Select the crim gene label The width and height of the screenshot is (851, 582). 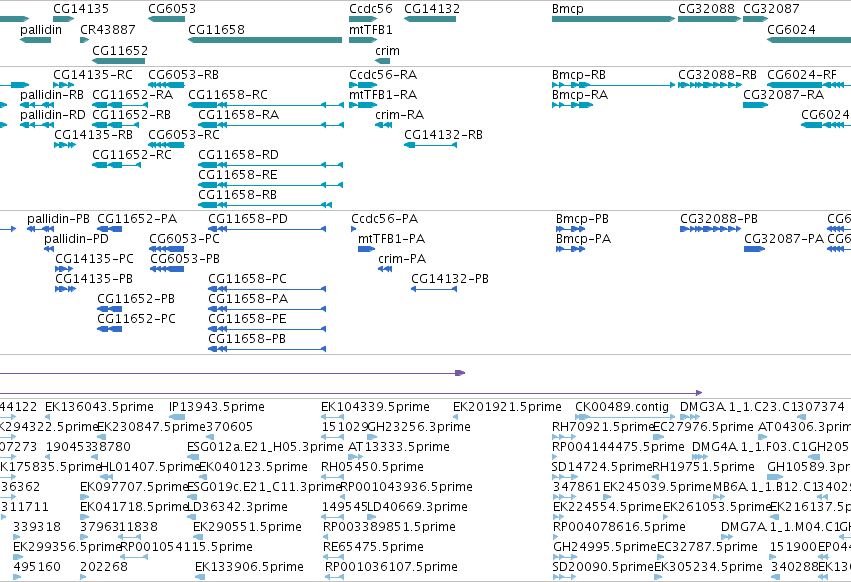(x=387, y=50)
